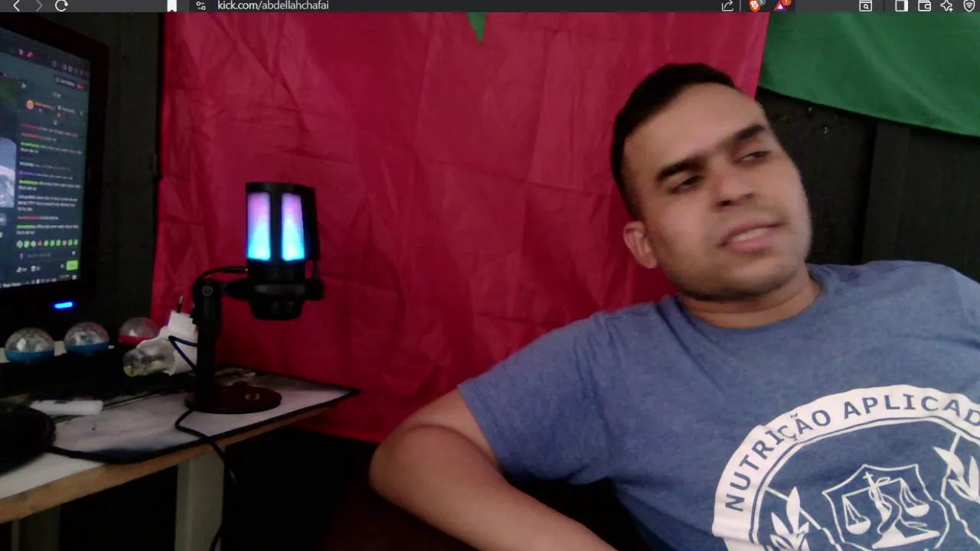This screenshot has height=551, width=980.
Task: Go forward to the next page
Action: click(x=38, y=5)
